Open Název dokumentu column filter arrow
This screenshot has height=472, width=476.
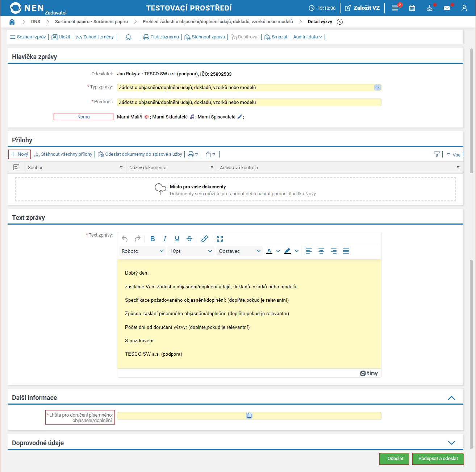pyautogui.click(x=212, y=167)
